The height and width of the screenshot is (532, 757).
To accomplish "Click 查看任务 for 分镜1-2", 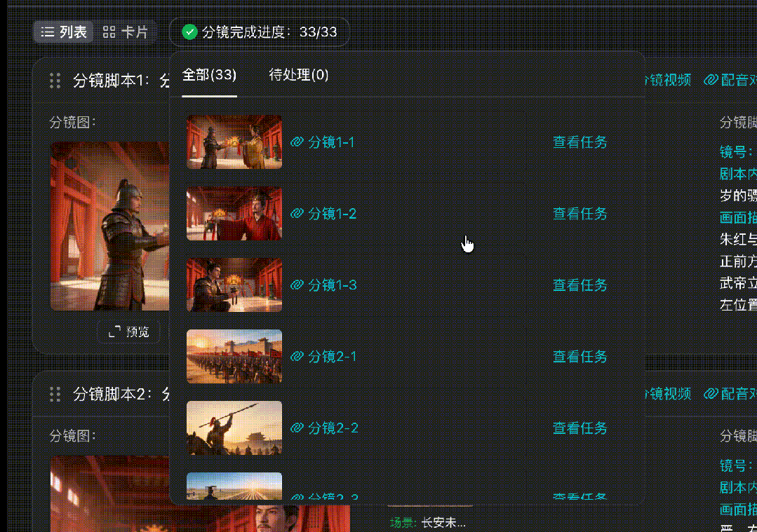I will tap(580, 213).
